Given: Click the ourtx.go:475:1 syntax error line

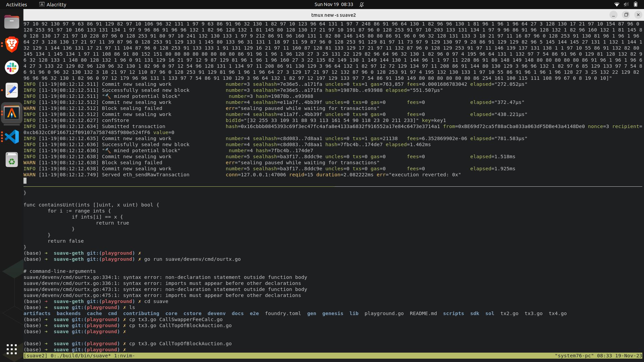Looking at the screenshot, I should pyautogui.click(x=162, y=295).
